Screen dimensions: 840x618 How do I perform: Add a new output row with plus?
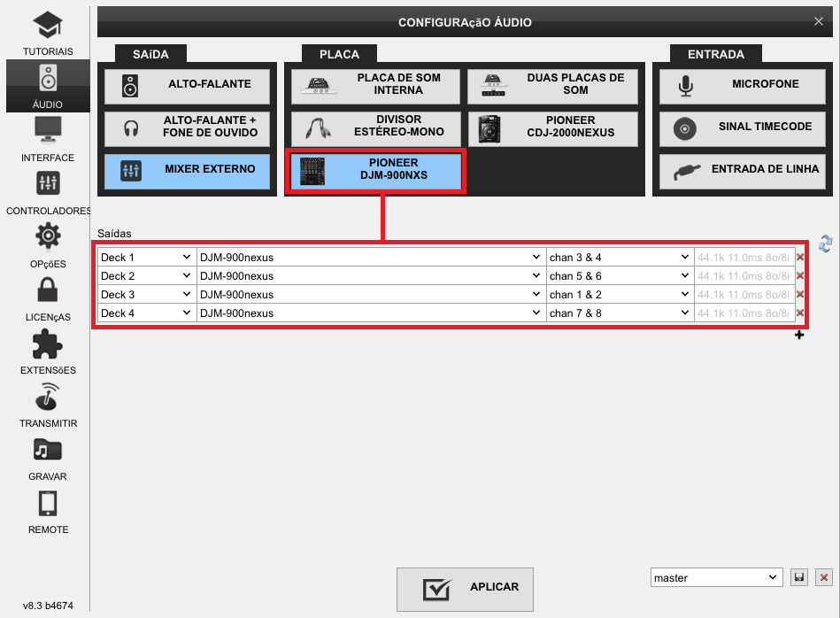[799, 335]
